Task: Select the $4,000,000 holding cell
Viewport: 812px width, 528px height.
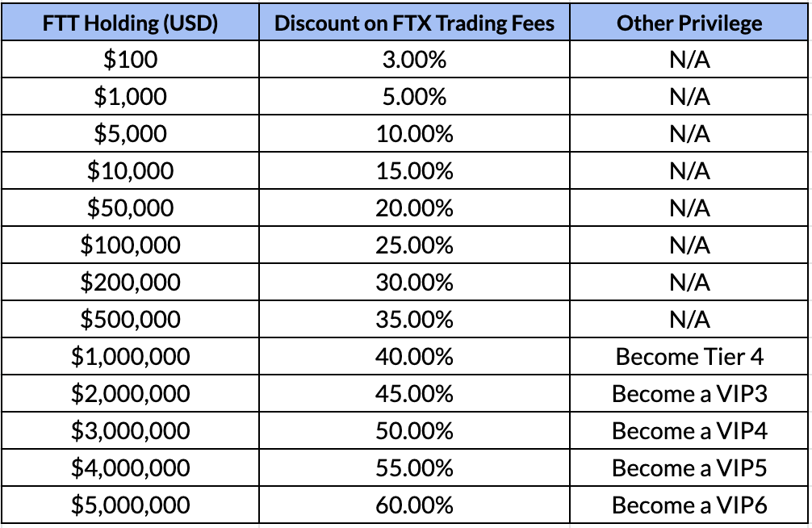Action: (131, 468)
